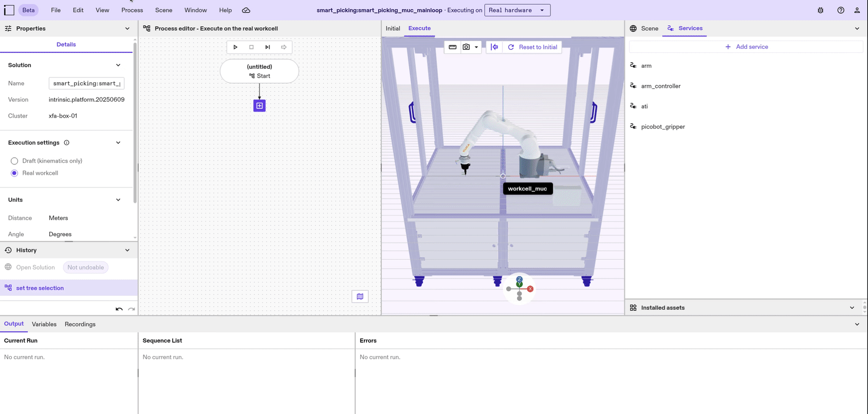The image size is (868, 414).
Task: Open the minimap icon in process editor
Action: [360, 296]
